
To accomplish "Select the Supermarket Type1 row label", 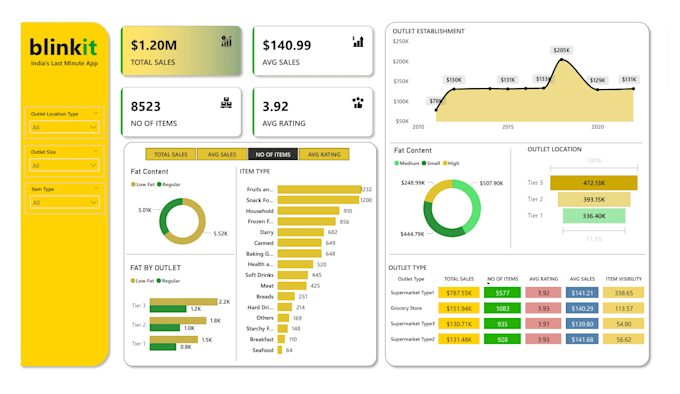I will pos(412,293).
